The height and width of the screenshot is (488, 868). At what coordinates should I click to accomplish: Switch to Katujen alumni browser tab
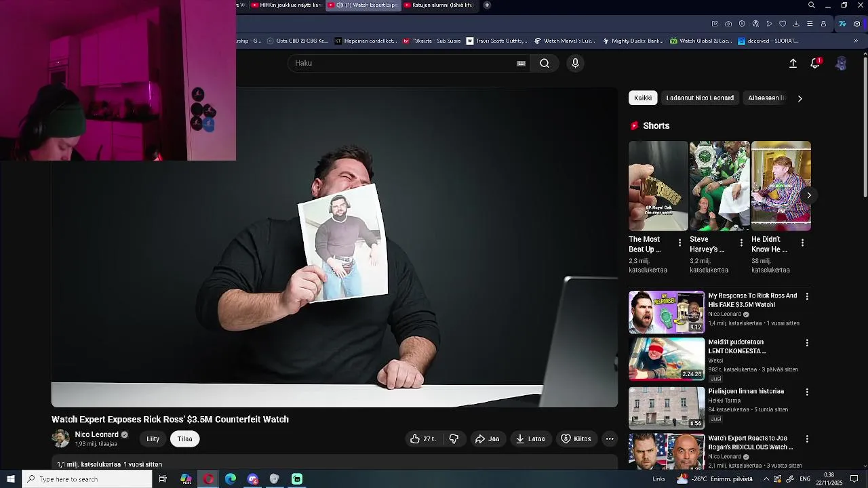click(x=442, y=5)
